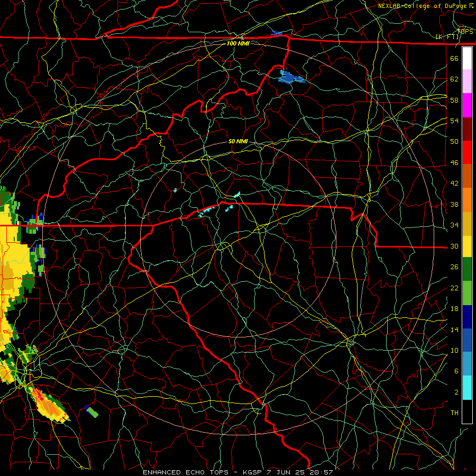Select the cyan legend swatch
Screen dimensions: 476x476
coord(467,388)
